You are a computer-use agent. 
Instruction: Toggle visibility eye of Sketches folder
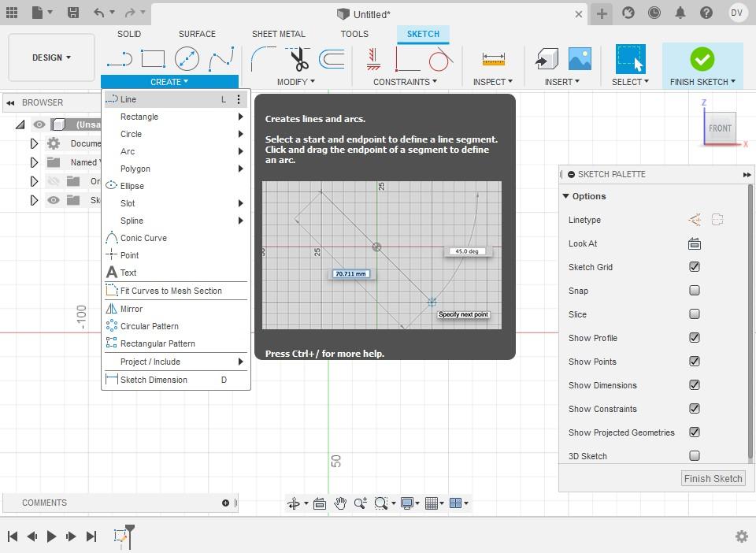click(54, 200)
